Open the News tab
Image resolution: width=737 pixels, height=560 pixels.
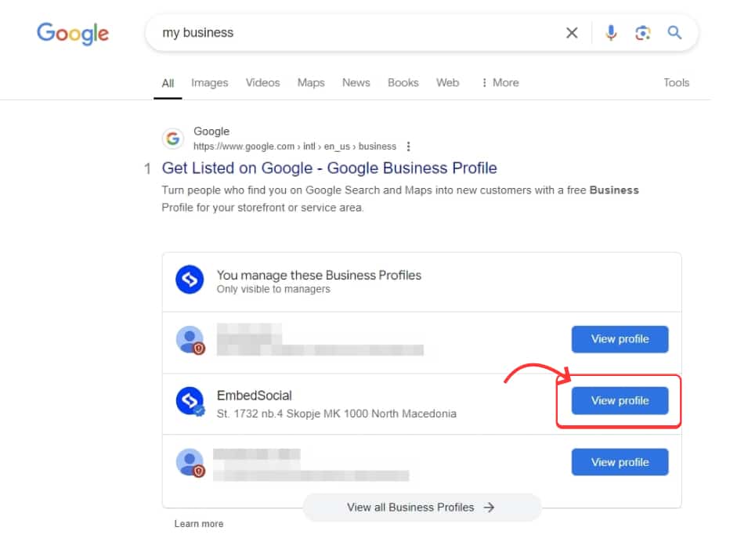click(356, 83)
